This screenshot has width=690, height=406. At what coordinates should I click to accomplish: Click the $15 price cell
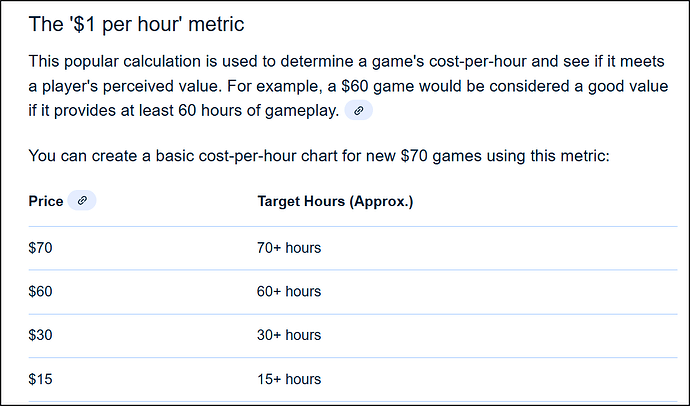[40, 379]
